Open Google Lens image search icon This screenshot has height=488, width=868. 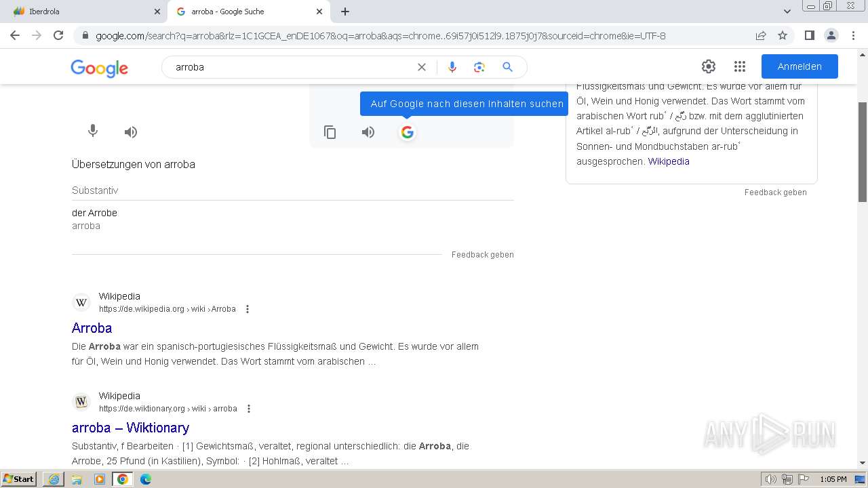coord(479,67)
